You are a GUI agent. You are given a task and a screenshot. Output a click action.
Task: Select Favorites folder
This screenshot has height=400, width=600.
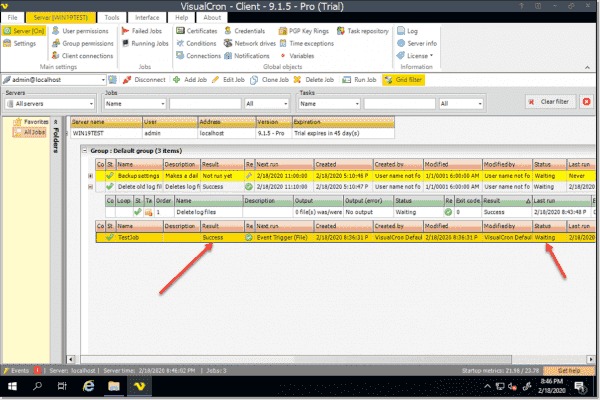click(x=31, y=122)
